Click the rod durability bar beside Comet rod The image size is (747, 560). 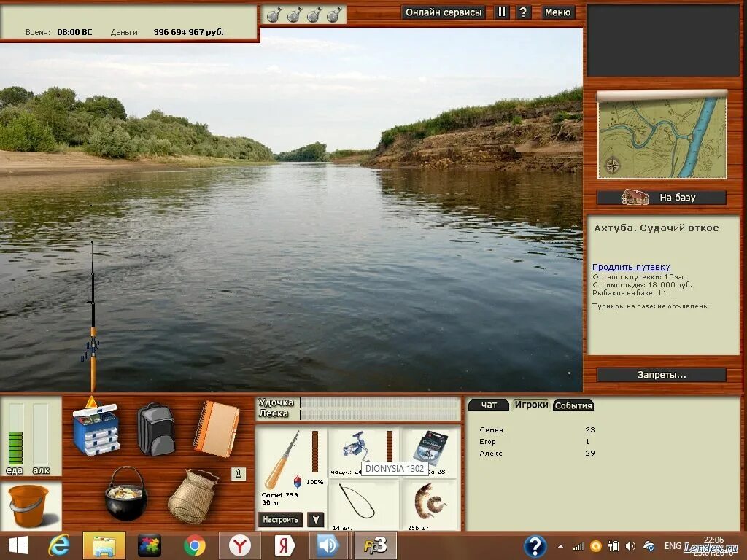point(315,452)
